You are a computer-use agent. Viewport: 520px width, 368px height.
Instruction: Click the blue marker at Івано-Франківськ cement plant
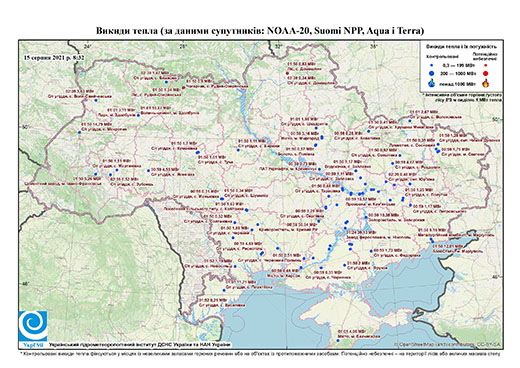point(95,174)
